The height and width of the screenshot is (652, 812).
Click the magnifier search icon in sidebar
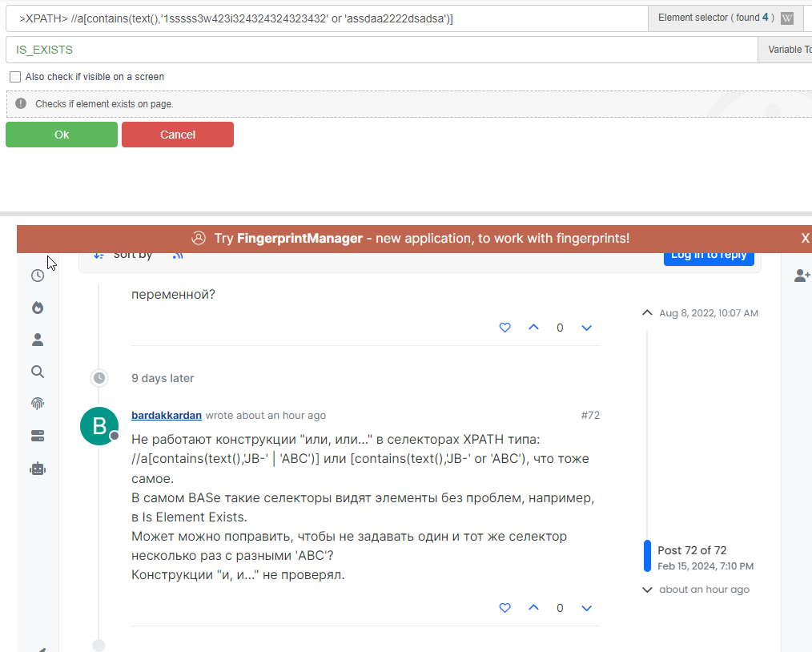(38, 372)
